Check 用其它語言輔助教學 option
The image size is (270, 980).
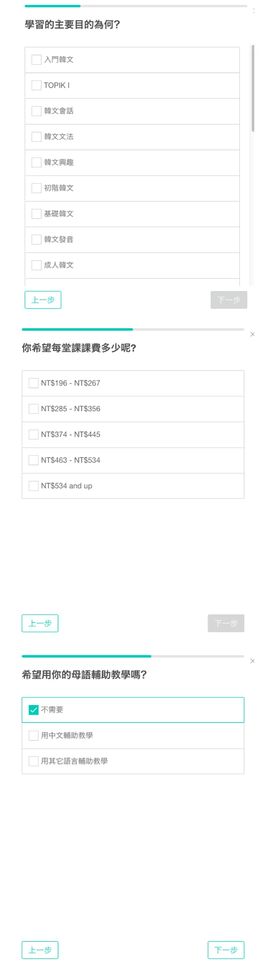pos(34,761)
